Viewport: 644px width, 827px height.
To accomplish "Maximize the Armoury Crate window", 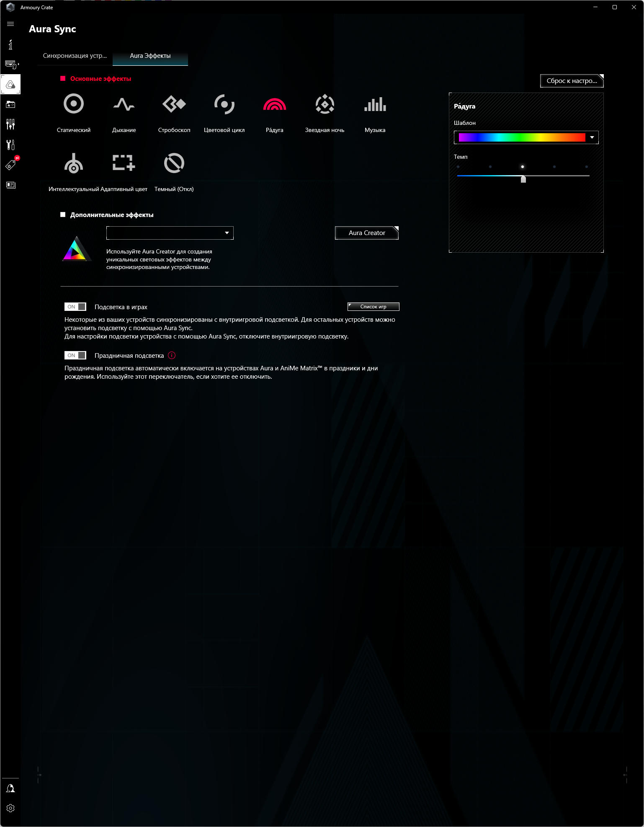I will point(615,7).
